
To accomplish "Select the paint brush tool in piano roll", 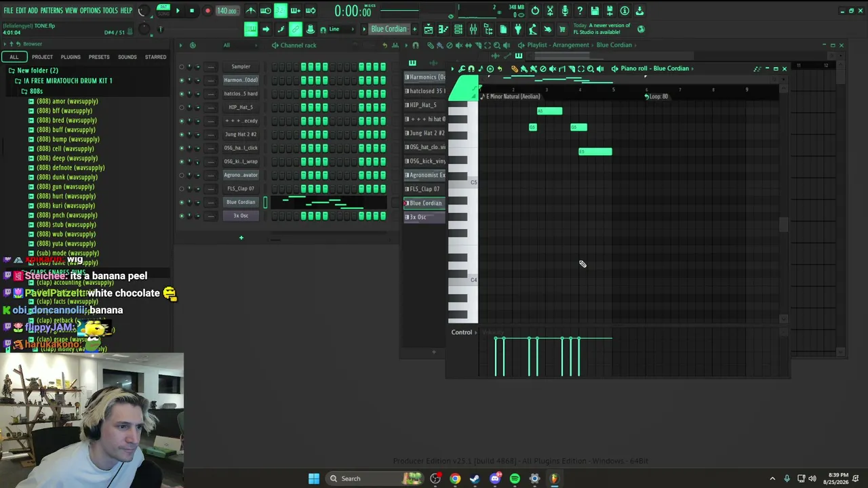I will click(524, 68).
